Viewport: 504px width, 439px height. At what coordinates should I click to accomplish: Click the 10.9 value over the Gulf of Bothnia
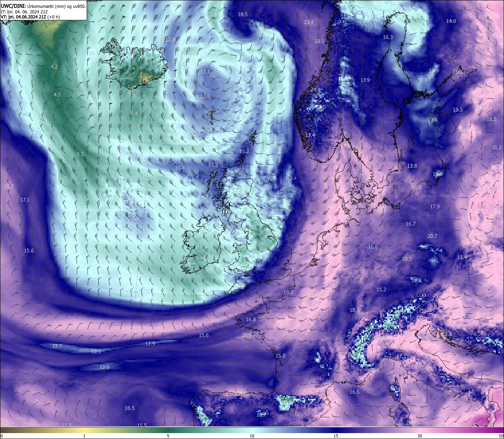coord(434,71)
